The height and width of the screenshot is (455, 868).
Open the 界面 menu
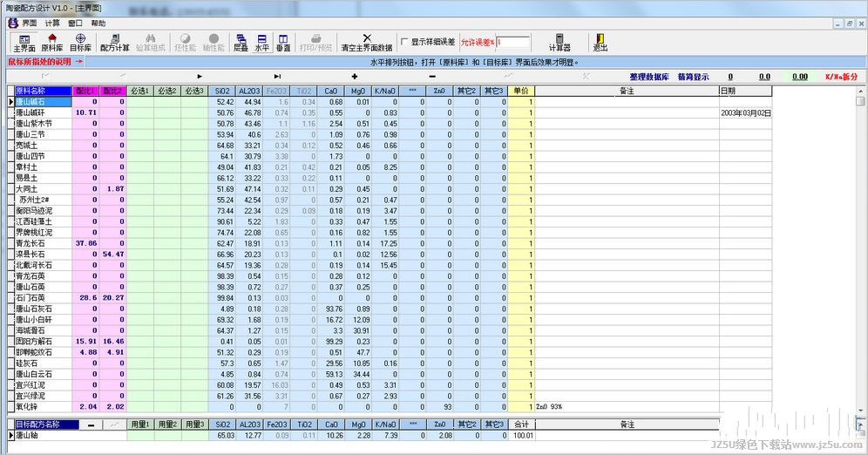[30, 24]
